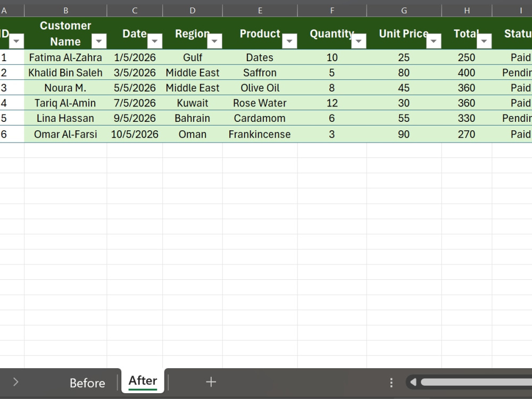The image size is (532, 399).
Task: Select column D header
Action: 193,11
